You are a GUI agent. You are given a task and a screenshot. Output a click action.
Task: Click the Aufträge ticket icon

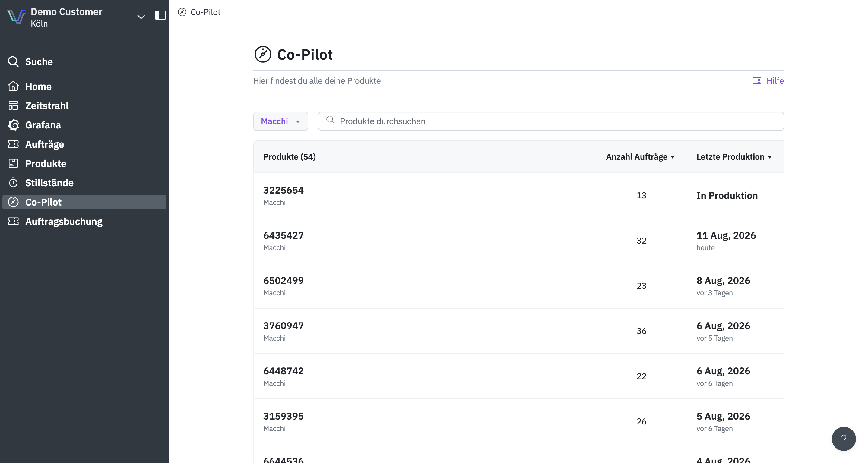(x=13, y=144)
